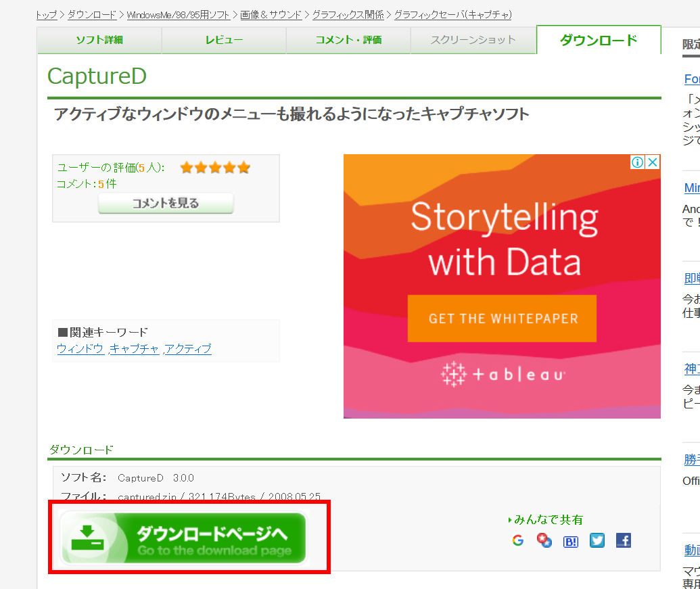The image size is (700, 589).
Task: Open the ソフト詳細 tab
Action: (x=99, y=40)
